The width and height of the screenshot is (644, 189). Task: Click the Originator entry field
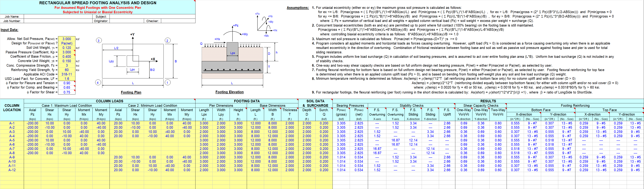[127, 21]
